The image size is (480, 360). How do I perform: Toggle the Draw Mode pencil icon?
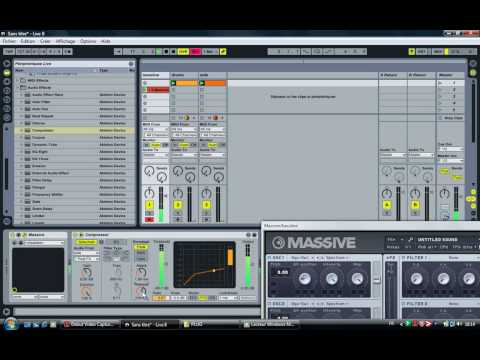(x=223, y=51)
